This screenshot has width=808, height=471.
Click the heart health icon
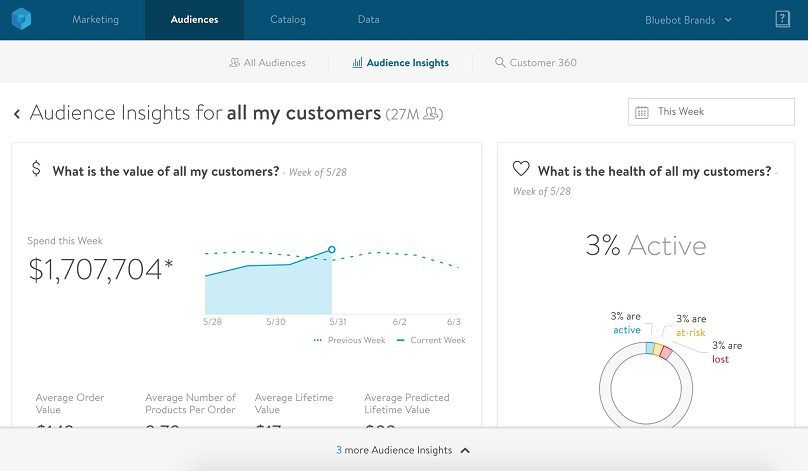(x=520, y=169)
